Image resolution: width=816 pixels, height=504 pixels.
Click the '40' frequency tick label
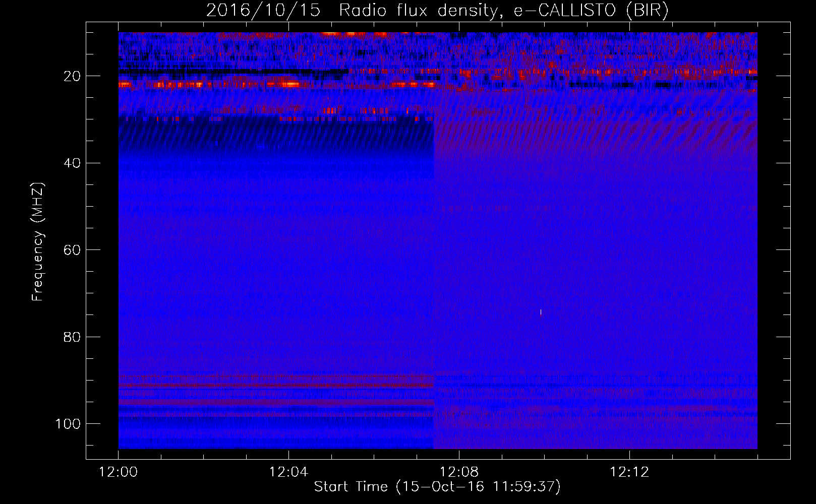pyautogui.click(x=73, y=163)
